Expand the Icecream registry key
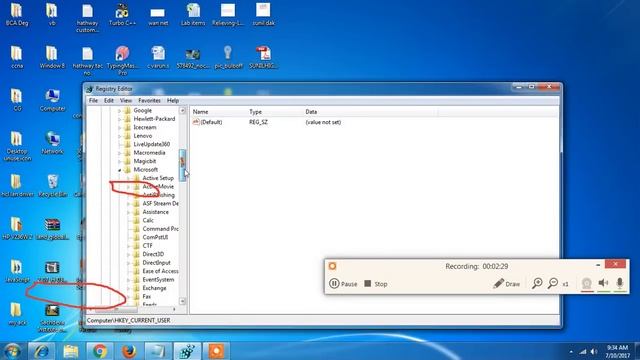This screenshot has height=360, width=640. 120,127
